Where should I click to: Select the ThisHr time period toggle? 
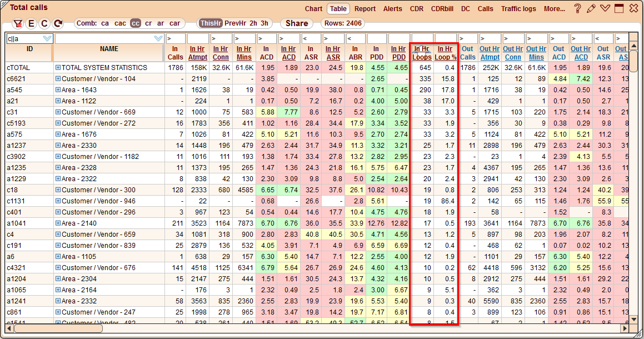click(x=211, y=23)
